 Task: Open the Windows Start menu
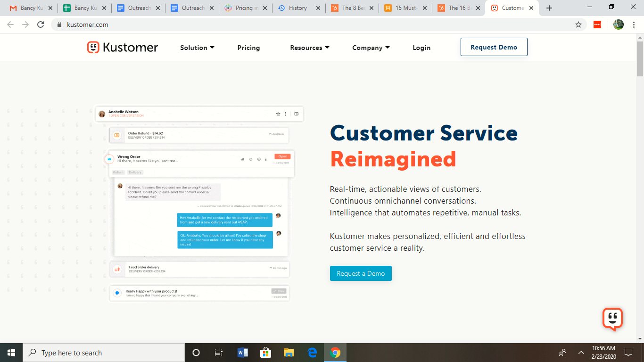pos(11,353)
